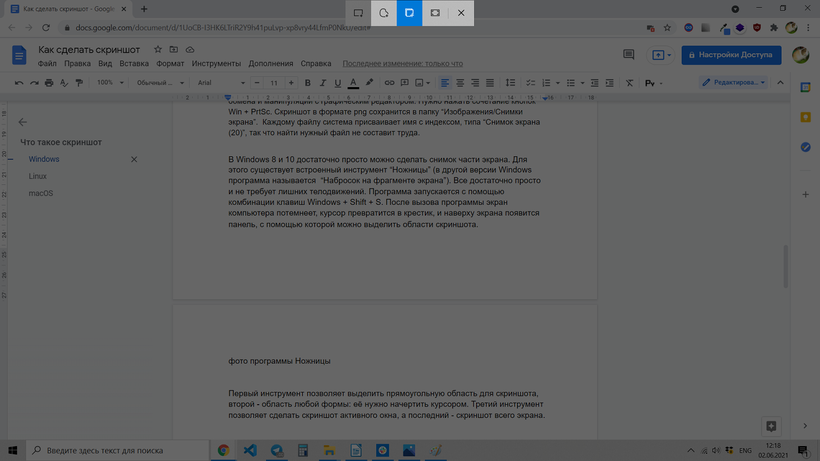The image size is (820, 461).
Task: Close the snipping toolbar
Action: pos(461,13)
